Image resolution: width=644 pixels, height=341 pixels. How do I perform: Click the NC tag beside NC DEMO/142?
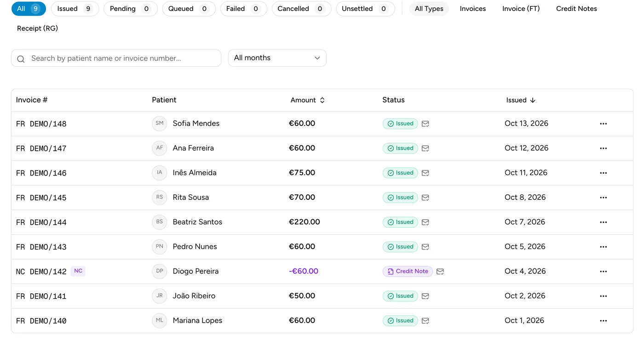click(x=78, y=271)
